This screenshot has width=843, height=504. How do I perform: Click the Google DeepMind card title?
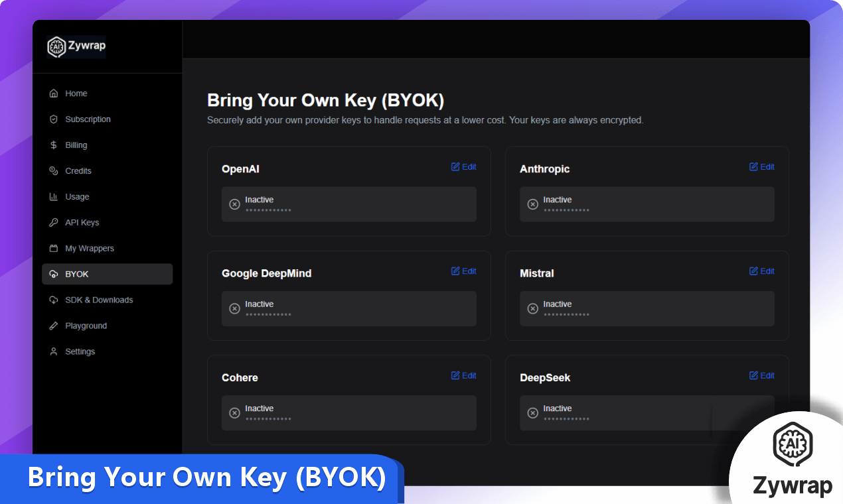(266, 273)
